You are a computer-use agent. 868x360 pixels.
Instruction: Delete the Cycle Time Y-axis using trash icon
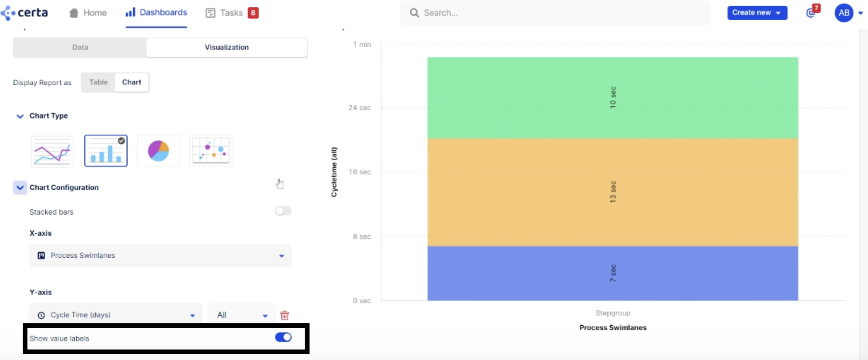285,315
